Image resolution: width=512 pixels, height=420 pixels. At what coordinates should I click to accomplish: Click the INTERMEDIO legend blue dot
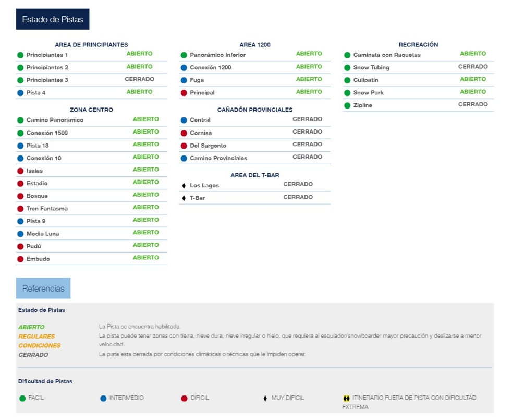(104, 399)
